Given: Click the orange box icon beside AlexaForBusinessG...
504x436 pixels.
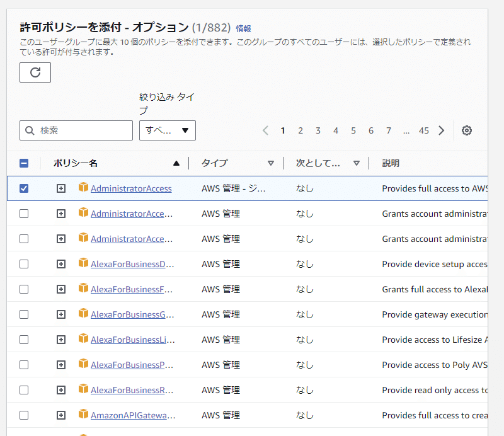Looking at the screenshot, I should [x=83, y=313].
